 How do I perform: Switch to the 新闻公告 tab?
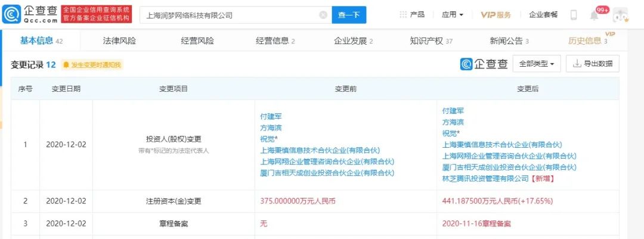tap(509, 41)
